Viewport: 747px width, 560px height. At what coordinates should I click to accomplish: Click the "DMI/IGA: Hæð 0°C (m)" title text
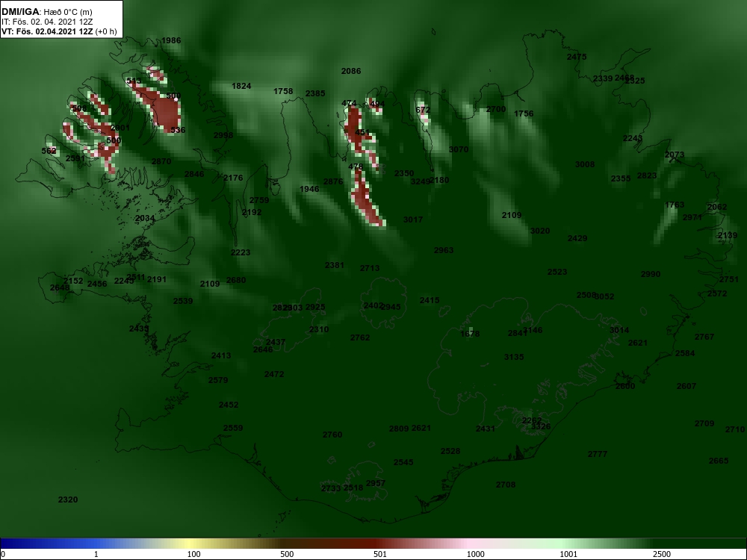click(47, 12)
